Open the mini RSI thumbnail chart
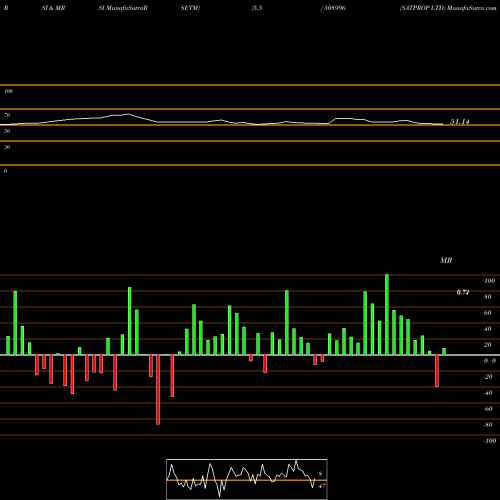The image size is (500, 500). [247, 479]
